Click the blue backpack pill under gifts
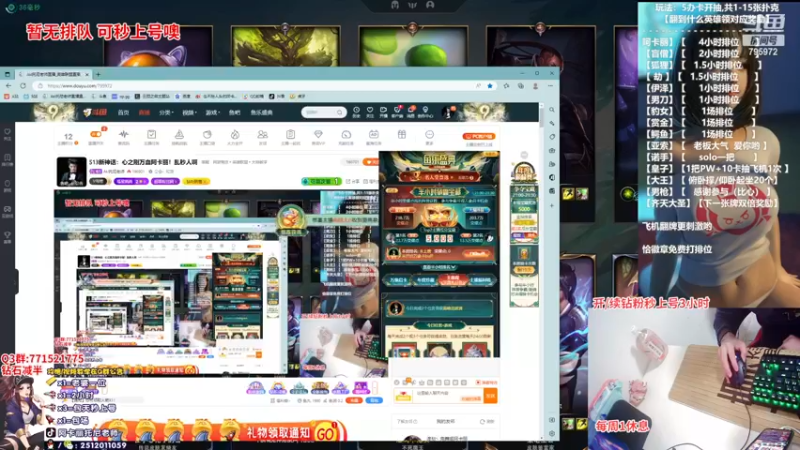The width and height of the screenshot is (800, 450). 374,401
